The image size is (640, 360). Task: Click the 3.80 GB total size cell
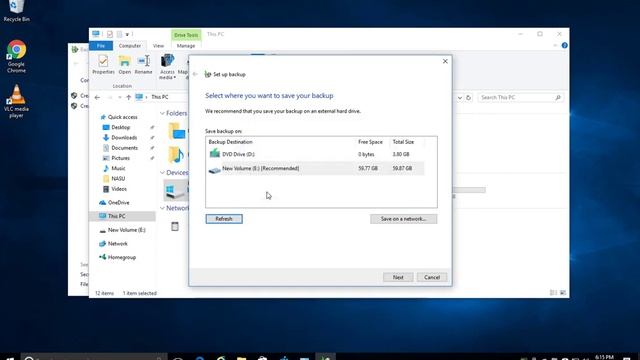(401, 154)
